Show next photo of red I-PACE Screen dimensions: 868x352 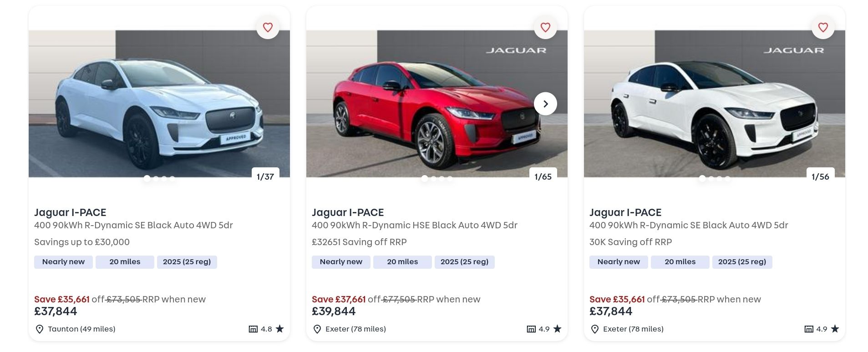click(x=545, y=104)
